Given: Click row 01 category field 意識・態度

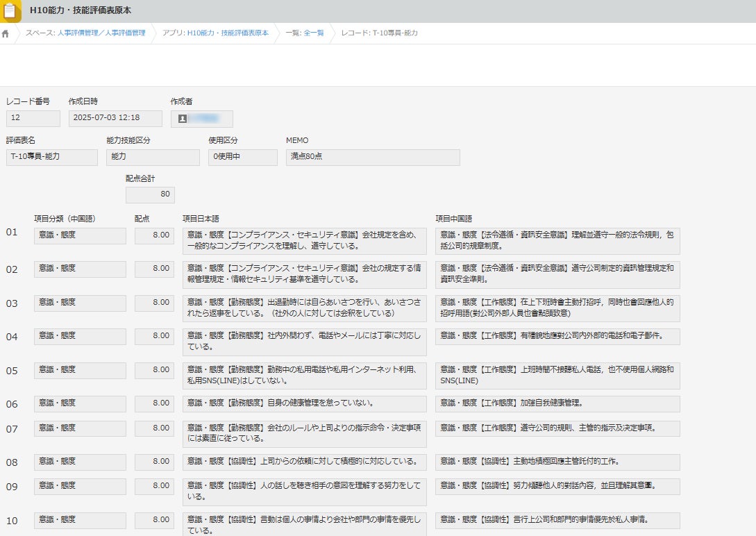Looking at the screenshot, I should (x=80, y=236).
